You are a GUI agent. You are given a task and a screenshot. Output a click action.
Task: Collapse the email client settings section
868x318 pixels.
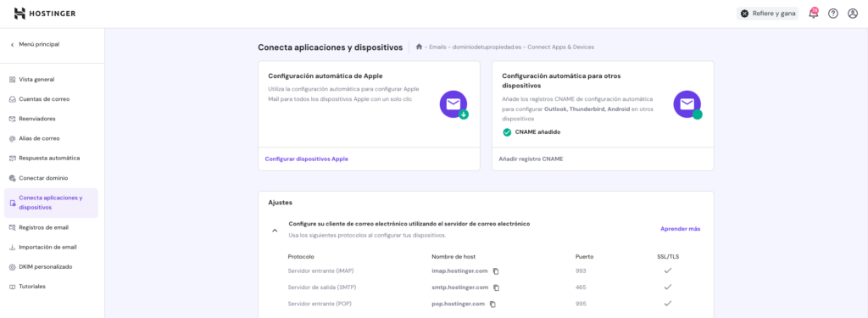(x=275, y=230)
